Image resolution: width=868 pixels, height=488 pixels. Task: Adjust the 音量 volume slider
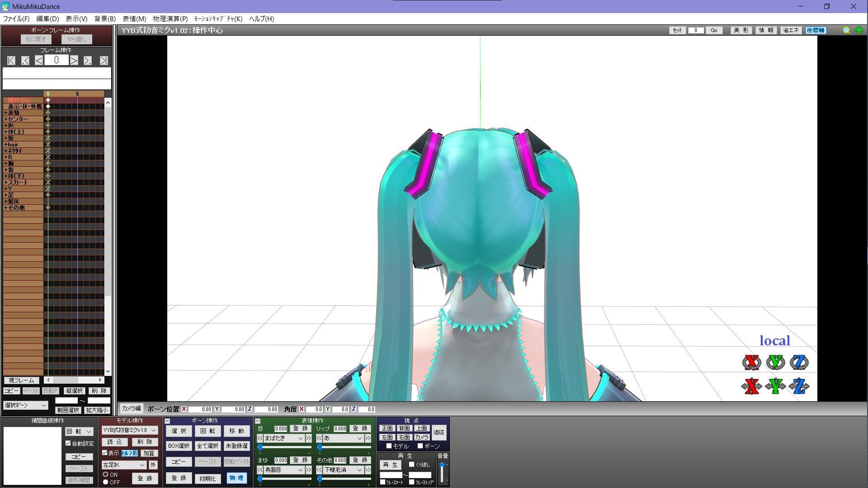point(443,473)
